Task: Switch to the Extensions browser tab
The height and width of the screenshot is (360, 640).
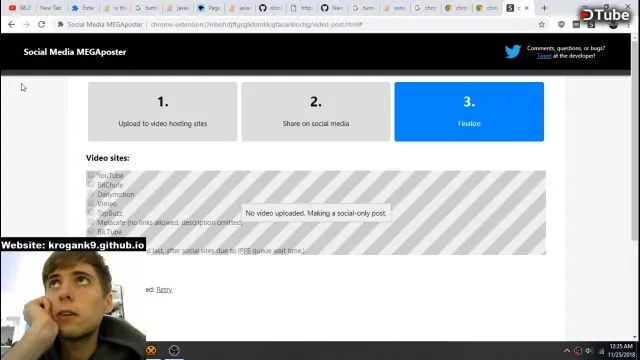Action: click(x=83, y=8)
